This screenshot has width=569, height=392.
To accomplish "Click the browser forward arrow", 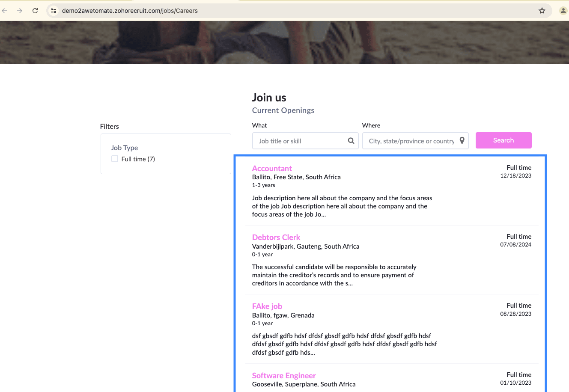I will point(20,11).
